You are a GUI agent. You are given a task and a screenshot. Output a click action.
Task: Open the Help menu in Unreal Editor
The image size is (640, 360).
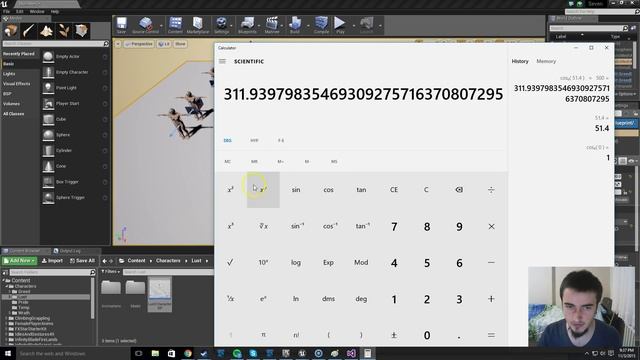(55, 11)
